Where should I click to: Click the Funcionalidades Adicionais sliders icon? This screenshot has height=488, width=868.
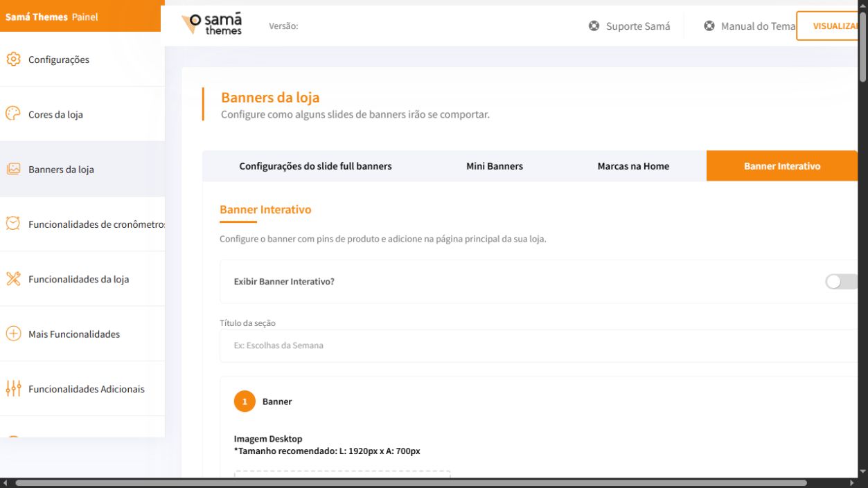tap(13, 388)
